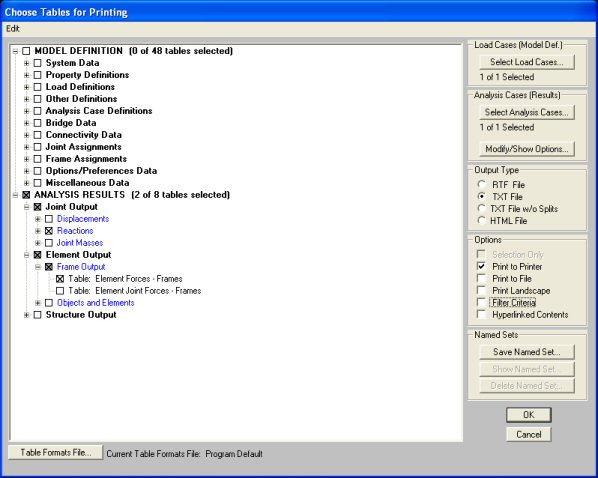This screenshot has width=598, height=478.
Task: Expand the Structure Output node
Action: [26, 315]
